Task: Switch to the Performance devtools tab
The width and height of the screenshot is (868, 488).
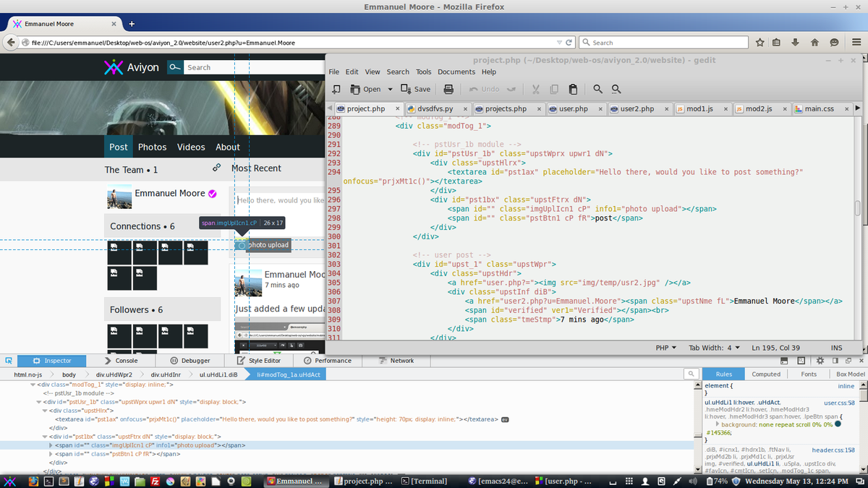Action: pyautogui.click(x=328, y=360)
